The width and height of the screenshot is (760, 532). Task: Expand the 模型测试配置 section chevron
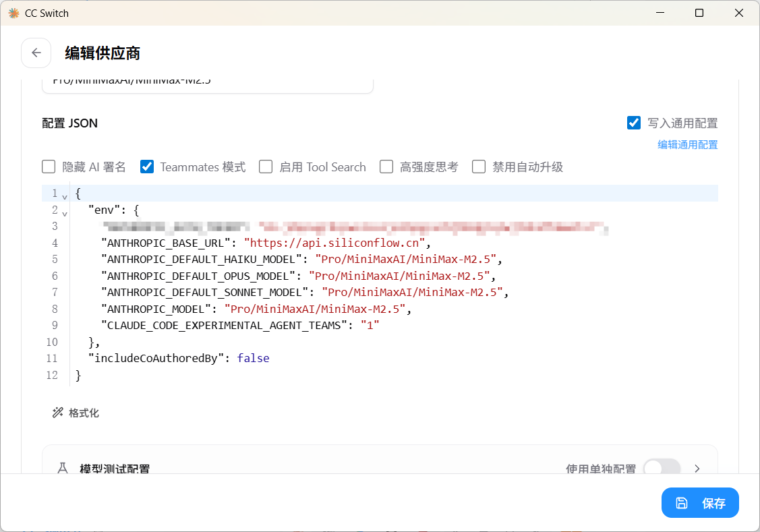coord(697,469)
